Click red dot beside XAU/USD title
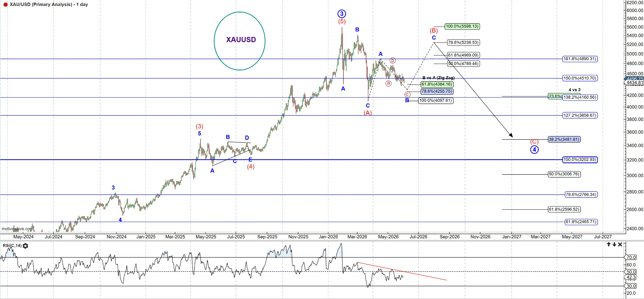Screen dimensions: 644x299 coord(5,5)
